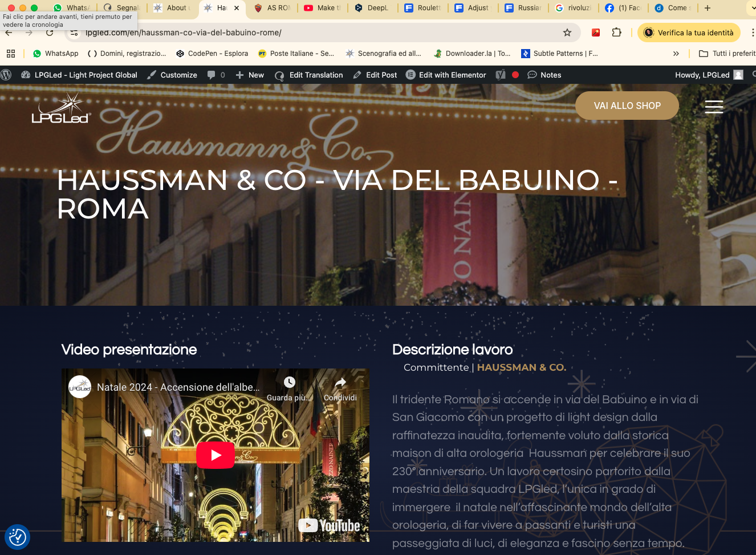The width and height of the screenshot is (756, 555).
Task: Open Notes in admin bar
Action: click(544, 75)
